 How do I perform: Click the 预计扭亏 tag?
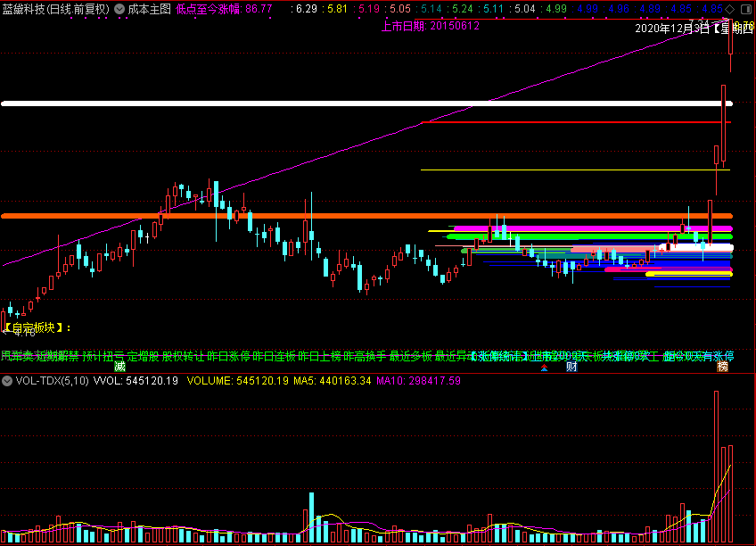coord(103,357)
